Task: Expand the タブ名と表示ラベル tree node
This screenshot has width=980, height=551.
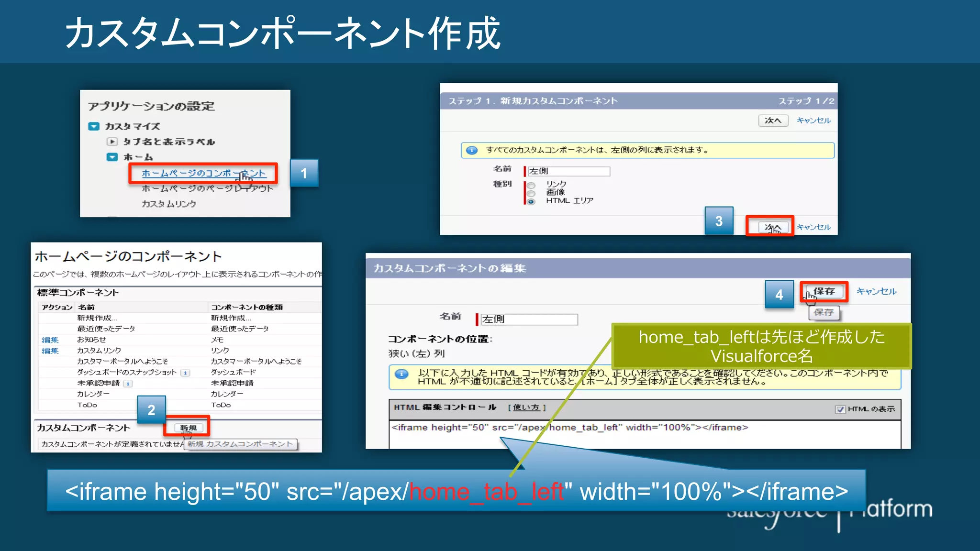Action: pyautogui.click(x=111, y=142)
